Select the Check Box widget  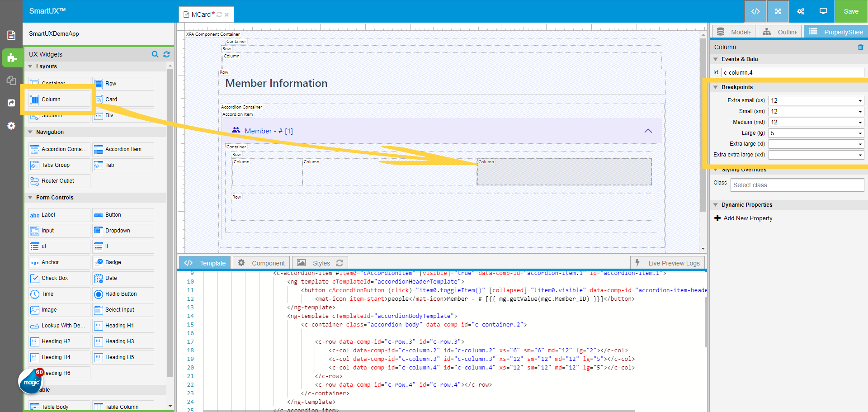(x=59, y=278)
